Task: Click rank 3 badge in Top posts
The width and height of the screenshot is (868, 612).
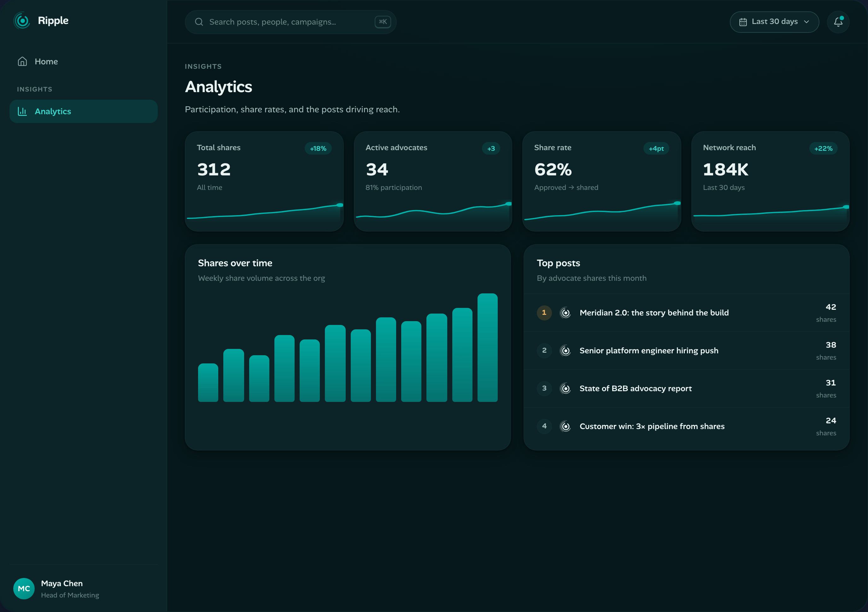Action: (544, 388)
